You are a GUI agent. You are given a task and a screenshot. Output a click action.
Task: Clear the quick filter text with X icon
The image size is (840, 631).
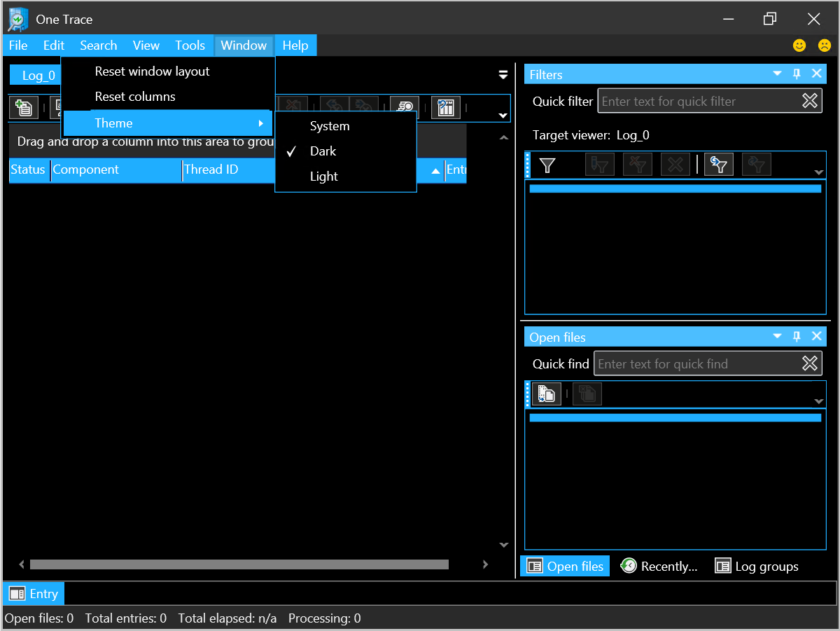click(x=810, y=101)
